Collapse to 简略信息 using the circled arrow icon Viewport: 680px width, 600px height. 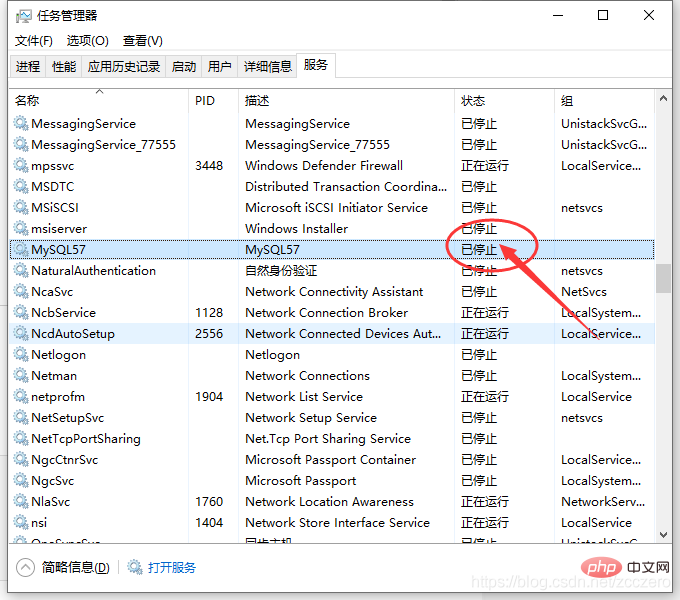25,567
